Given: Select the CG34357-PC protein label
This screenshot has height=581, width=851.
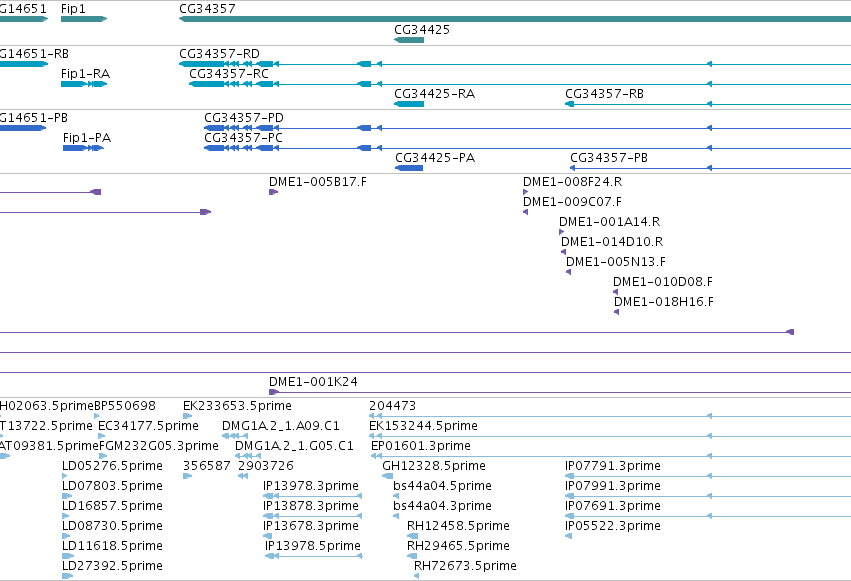Looking at the screenshot, I should coord(243,138).
